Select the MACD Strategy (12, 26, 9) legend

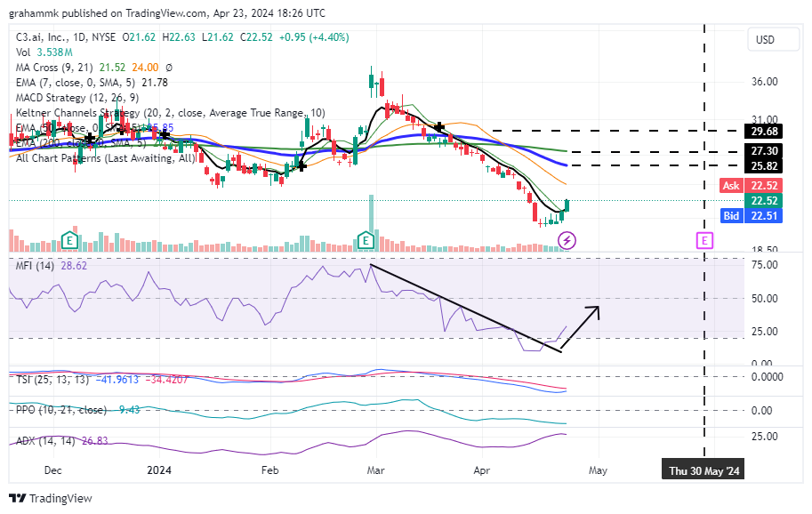pyautogui.click(x=77, y=97)
